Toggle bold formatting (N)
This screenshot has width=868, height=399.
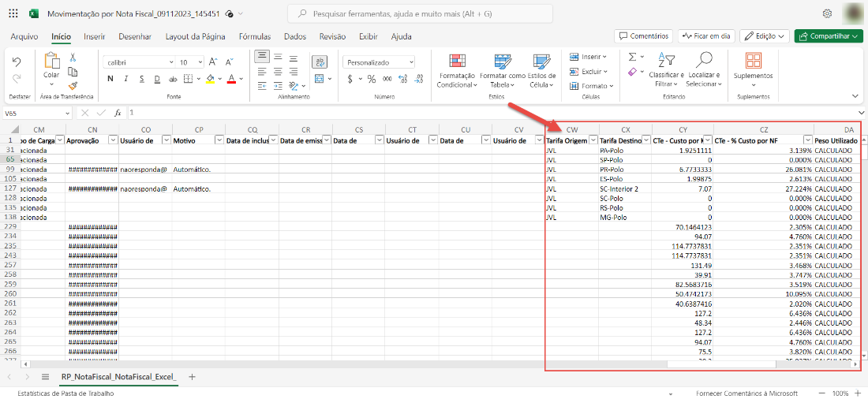(110, 79)
